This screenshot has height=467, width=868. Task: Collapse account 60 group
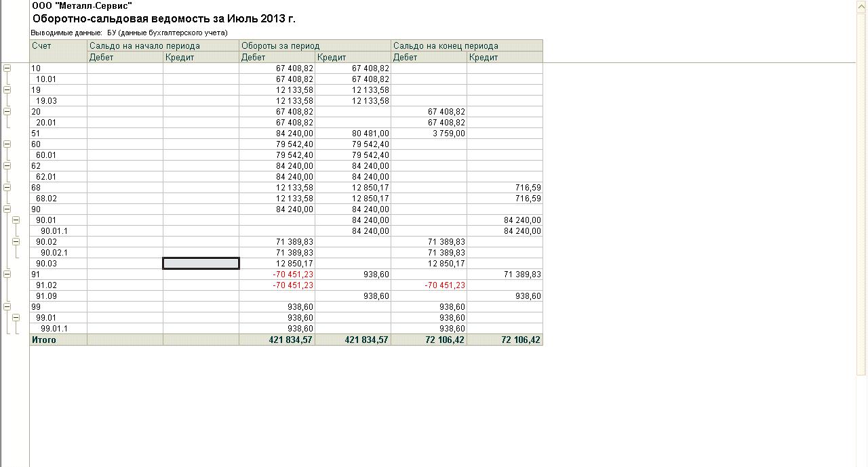7,144
